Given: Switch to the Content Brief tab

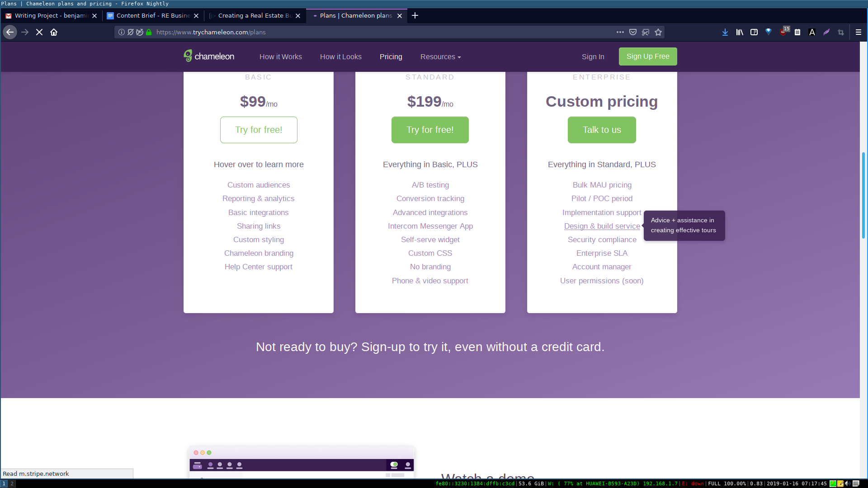Looking at the screenshot, I should (153, 15).
